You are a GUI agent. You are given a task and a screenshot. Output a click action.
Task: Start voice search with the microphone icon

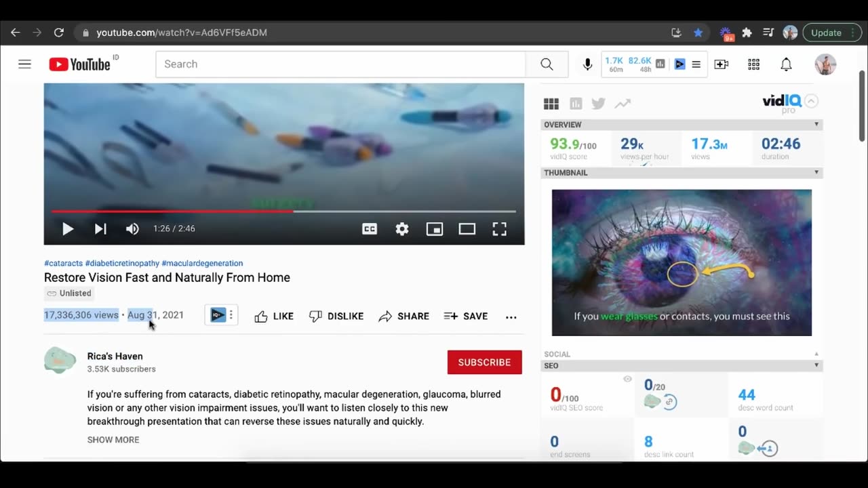point(588,64)
